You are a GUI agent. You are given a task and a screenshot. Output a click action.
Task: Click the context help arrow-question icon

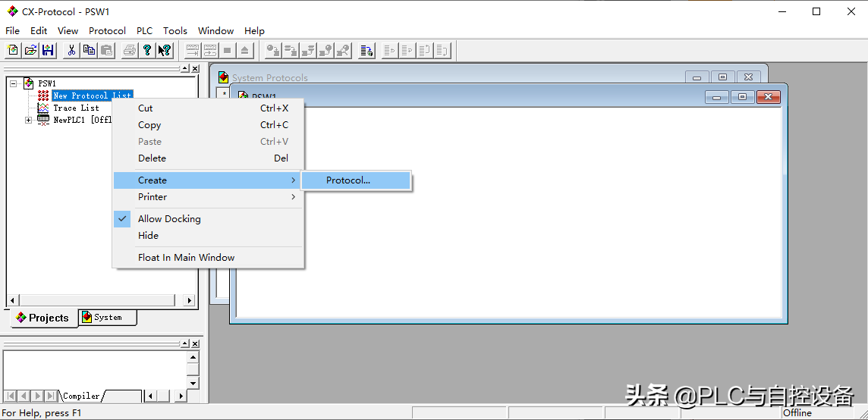(165, 50)
